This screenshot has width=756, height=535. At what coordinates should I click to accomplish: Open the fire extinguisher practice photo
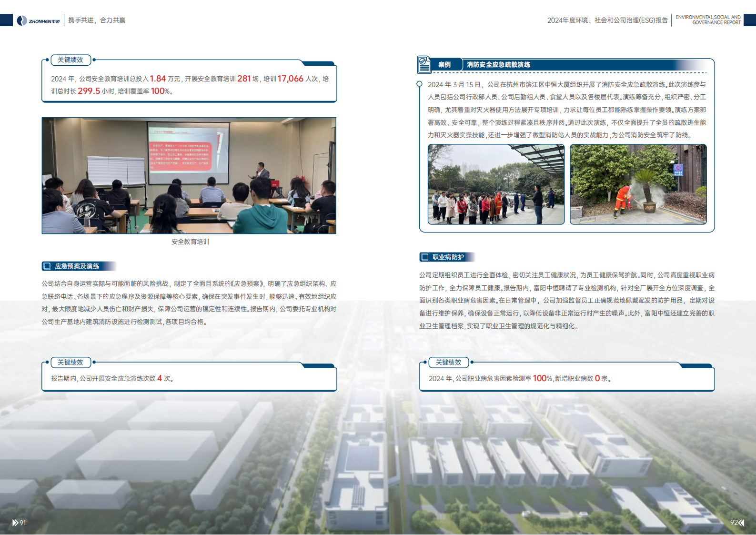[638, 184]
